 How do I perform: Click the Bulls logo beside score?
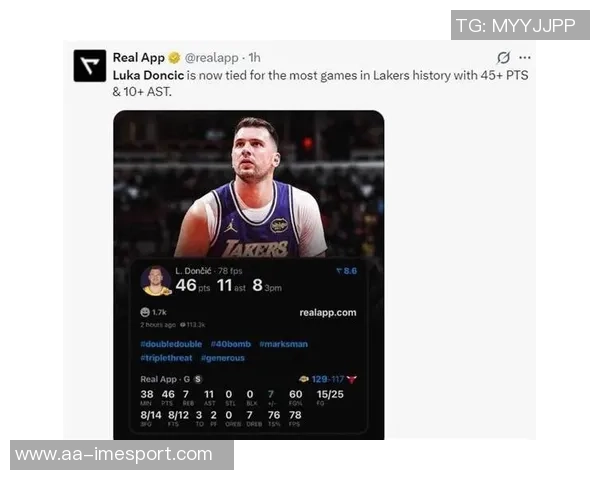(x=352, y=379)
